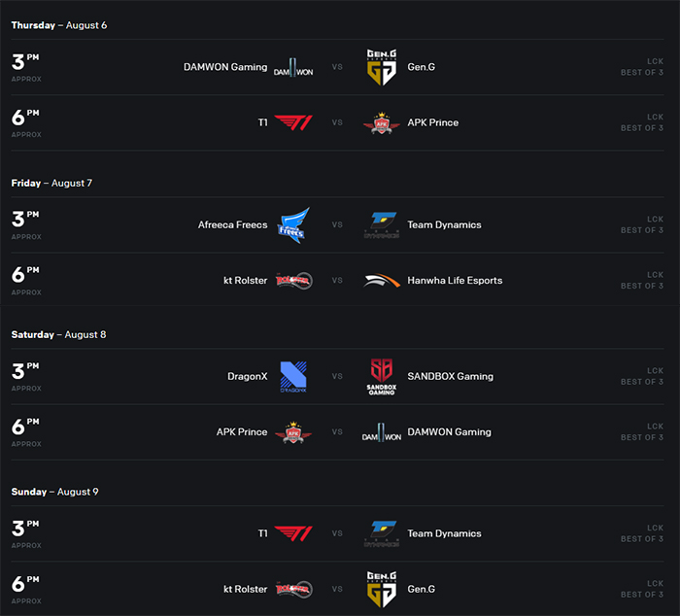
Task: Click the Team Dynamics logo in Friday's match
Action: 382,225
